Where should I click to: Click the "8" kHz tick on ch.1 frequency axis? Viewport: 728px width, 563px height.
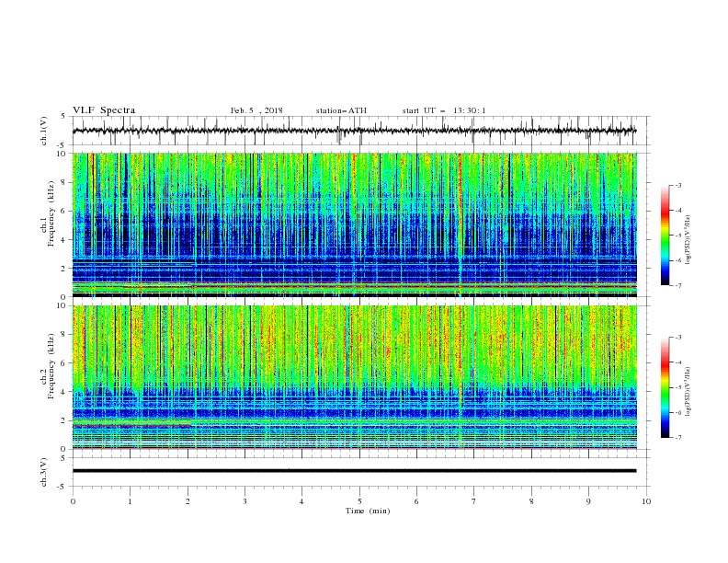[x=64, y=182]
